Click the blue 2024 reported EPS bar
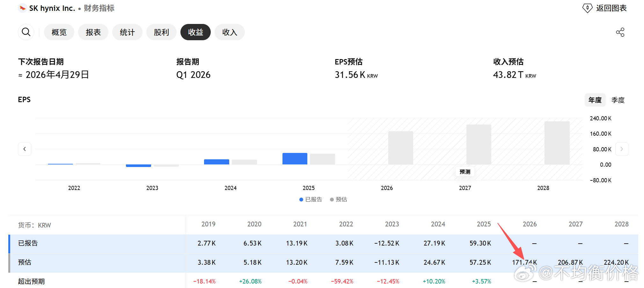This screenshot has width=644, height=288. [x=216, y=162]
